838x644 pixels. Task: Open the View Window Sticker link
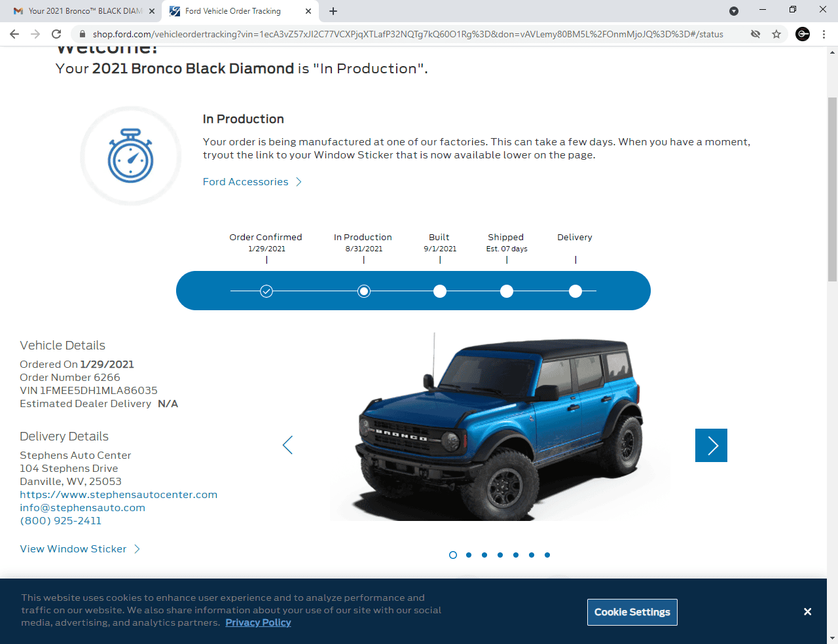(73, 549)
